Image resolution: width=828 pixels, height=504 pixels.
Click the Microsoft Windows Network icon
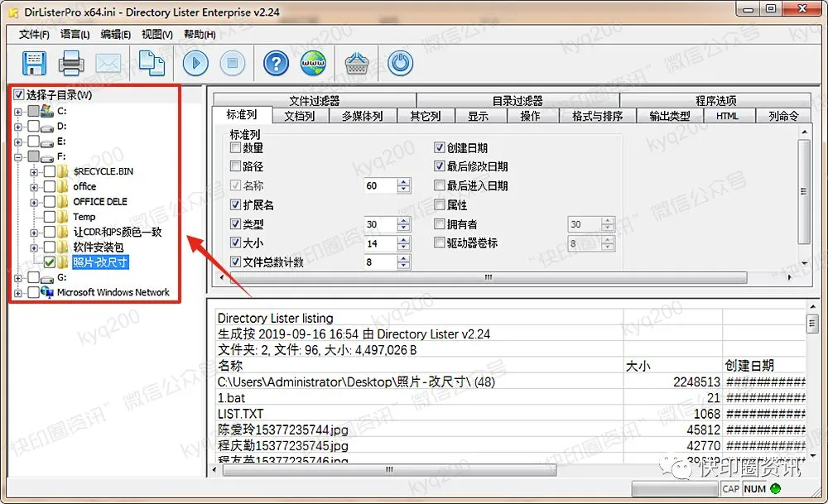[47, 292]
